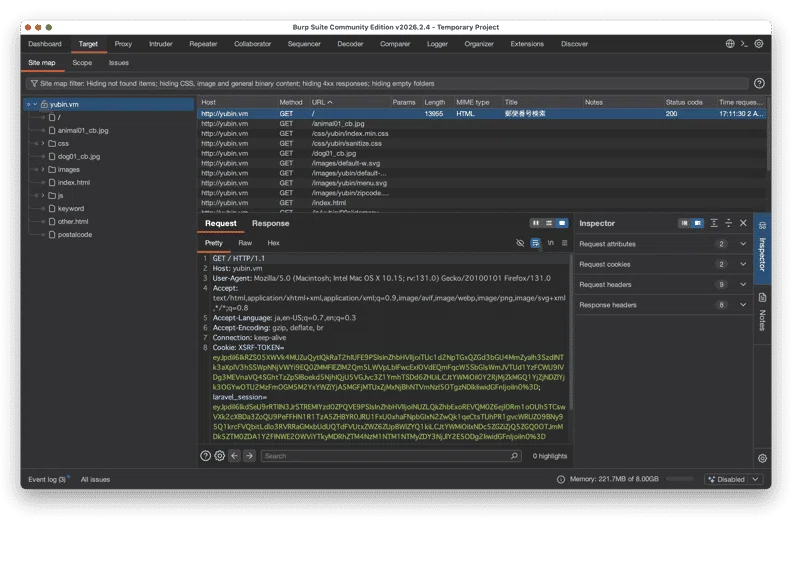This screenshot has height=580, width=792.
Task: Toggle showing \n non-printable characters
Action: tap(551, 243)
